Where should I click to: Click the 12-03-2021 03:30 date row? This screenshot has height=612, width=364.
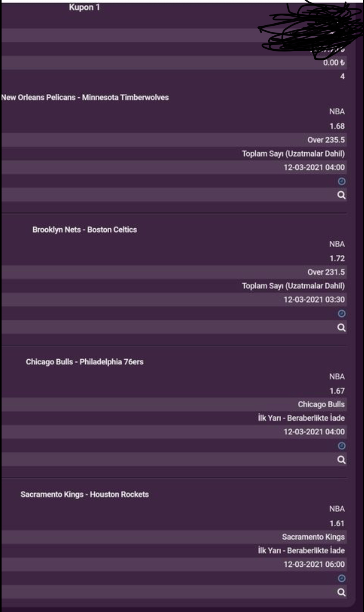coord(174,300)
